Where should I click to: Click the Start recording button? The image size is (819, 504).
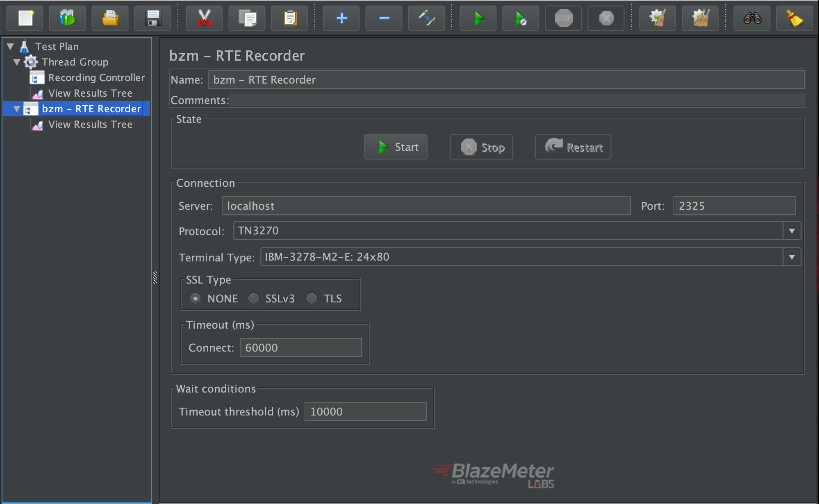(398, 148)
